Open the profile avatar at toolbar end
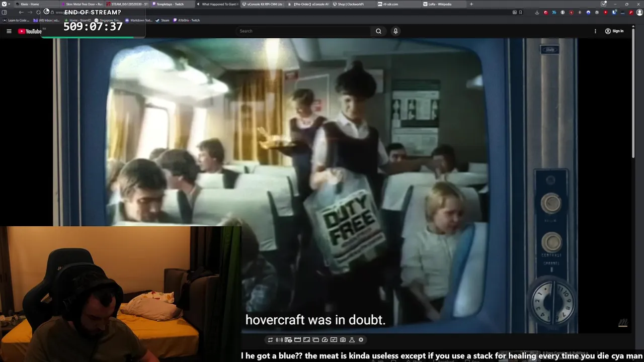Image resolution: width=644 pixels, height=362 pixels. pos(639,12)
